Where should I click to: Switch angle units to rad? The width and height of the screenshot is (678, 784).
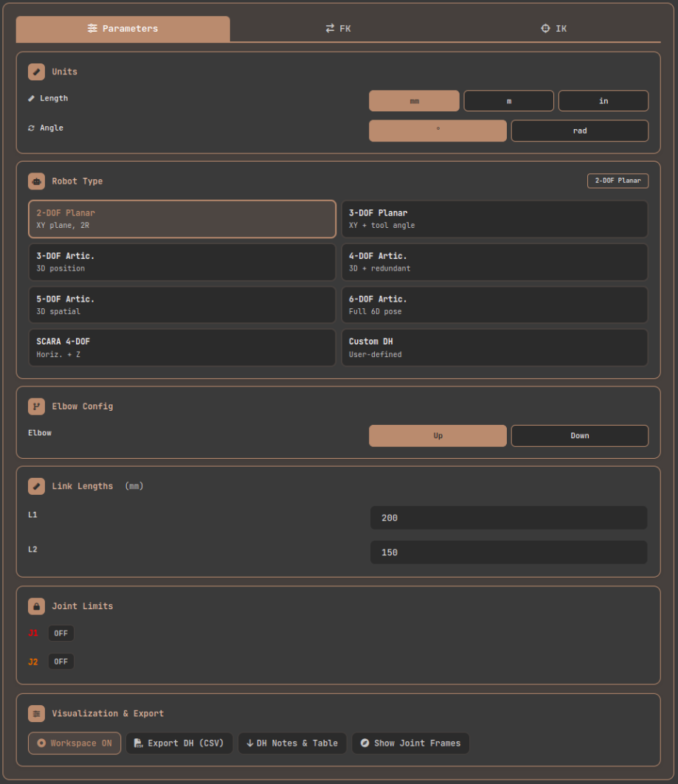(579, 131)
